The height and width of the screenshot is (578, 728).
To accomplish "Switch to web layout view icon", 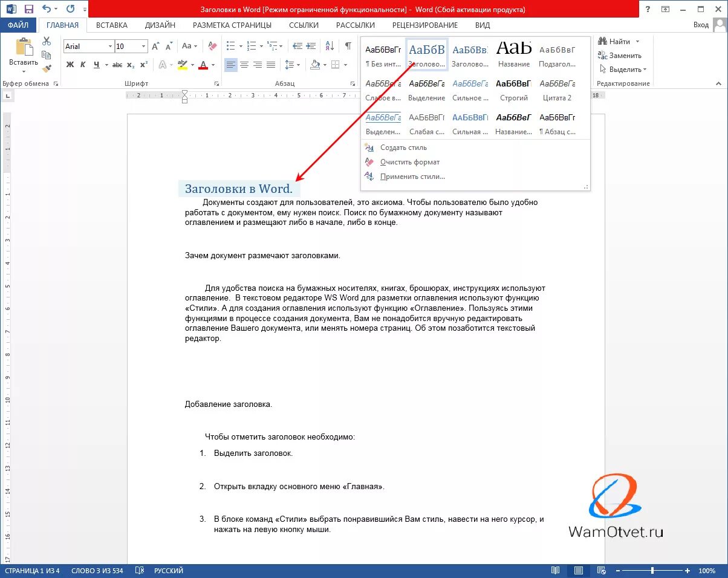I will point(601,571).
